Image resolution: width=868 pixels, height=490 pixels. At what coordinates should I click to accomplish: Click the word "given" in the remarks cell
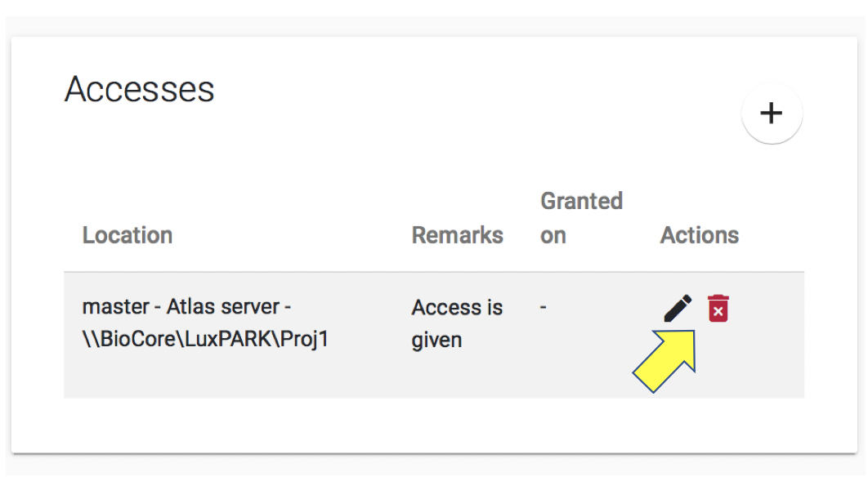point(436,340)
